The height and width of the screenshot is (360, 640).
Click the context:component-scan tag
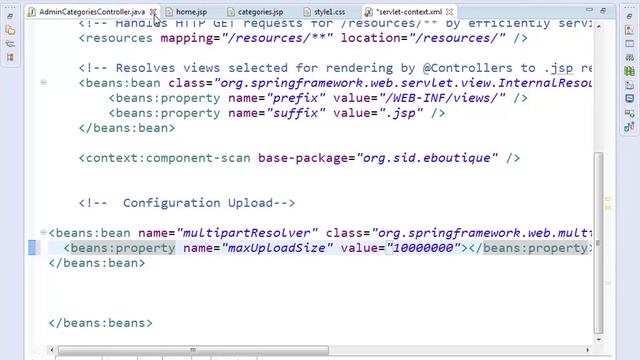[x=164, y=158]
